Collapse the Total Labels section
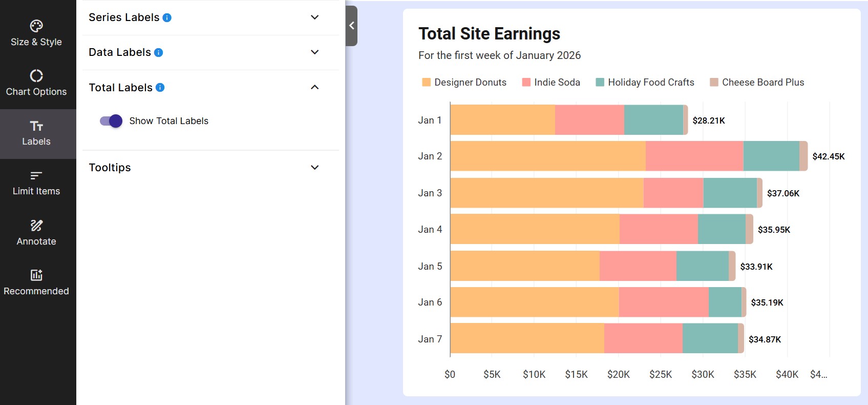 [x=315, y=88]
